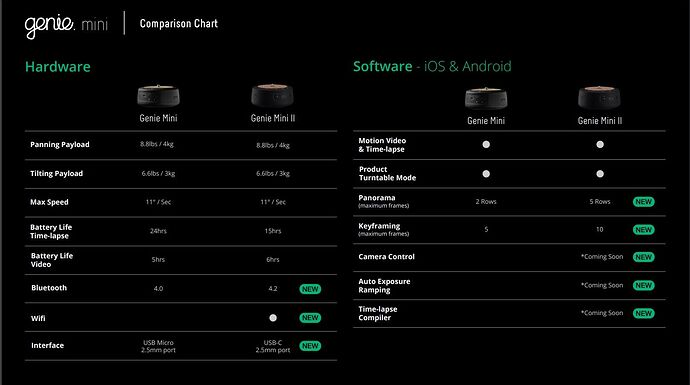Select the Battery Life Video label
The width and height of the screenshot is (690, 385).
(52, 260)
